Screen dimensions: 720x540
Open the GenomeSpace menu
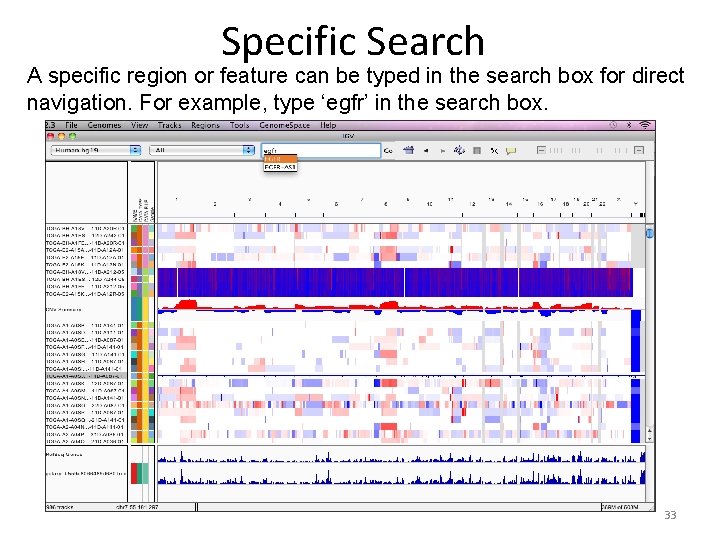tap(284, 125)
